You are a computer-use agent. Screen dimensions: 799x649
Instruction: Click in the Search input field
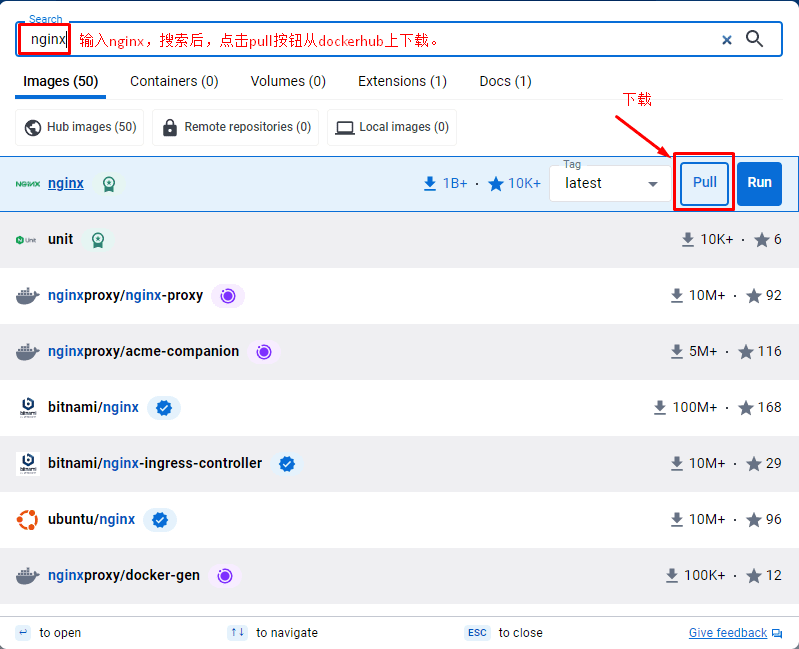(x=399, y=39)
